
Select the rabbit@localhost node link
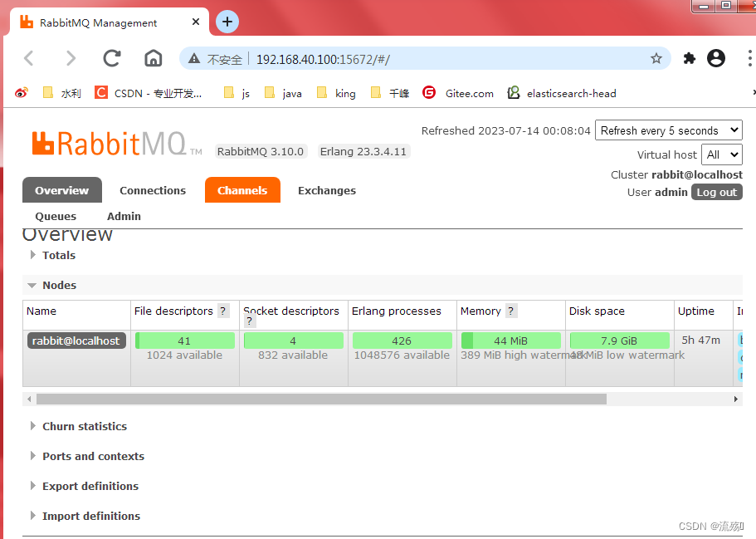pos(76,340)
